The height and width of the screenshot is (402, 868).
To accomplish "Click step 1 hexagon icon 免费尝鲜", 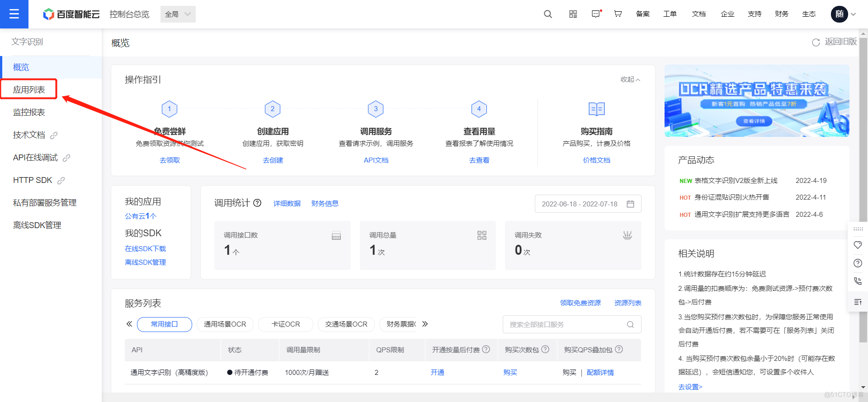I will point(170,109).
